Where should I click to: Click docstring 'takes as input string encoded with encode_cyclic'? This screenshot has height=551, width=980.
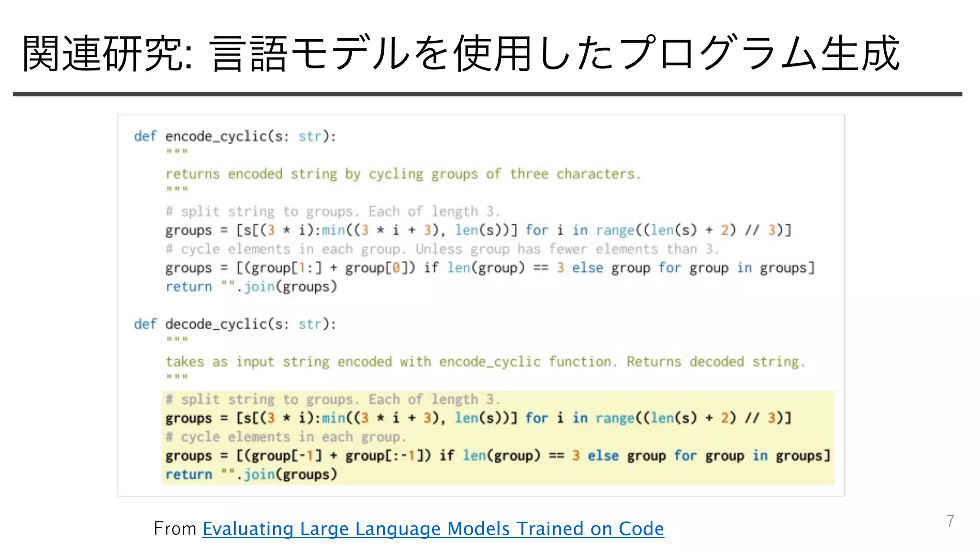(485, 362)
